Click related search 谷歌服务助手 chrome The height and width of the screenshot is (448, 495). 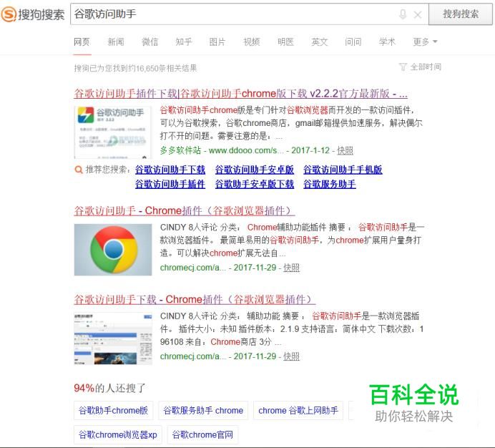click(x=203, y=410)
